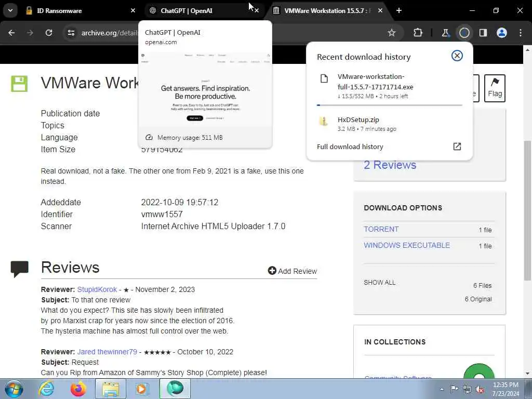
Task: View site information icon in address bar
Action: click(x=71, y=33)
